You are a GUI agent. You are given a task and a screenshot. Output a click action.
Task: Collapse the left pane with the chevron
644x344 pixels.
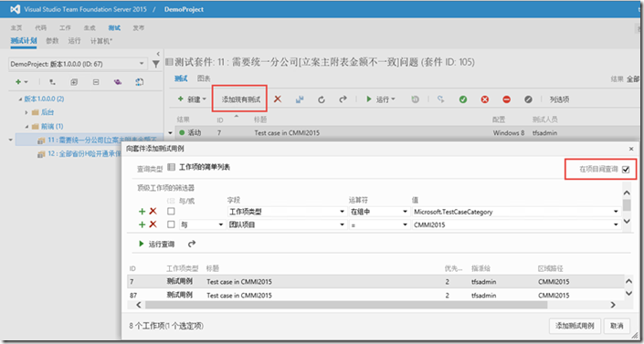point(158,54)
